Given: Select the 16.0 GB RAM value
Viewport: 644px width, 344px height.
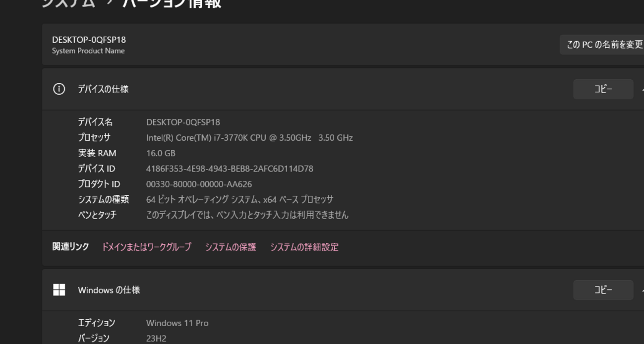Looking at the screenshot, I should click(x=161, y=153).
